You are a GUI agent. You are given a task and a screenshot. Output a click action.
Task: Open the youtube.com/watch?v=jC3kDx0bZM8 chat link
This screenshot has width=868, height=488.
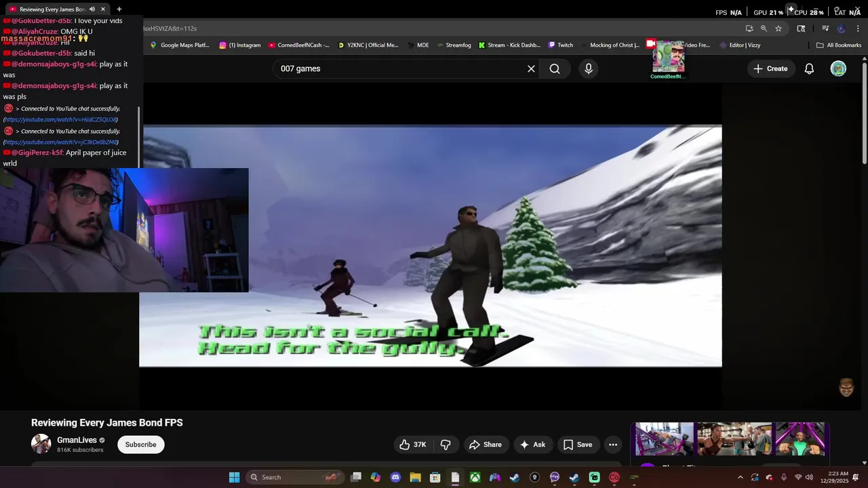click(61, 142)
